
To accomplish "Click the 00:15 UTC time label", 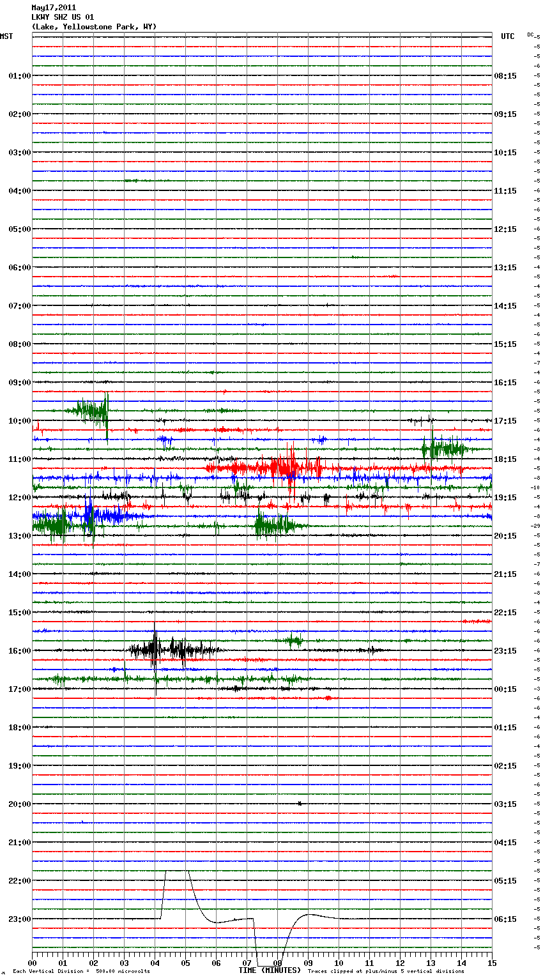I will click(x=505, y=689).
